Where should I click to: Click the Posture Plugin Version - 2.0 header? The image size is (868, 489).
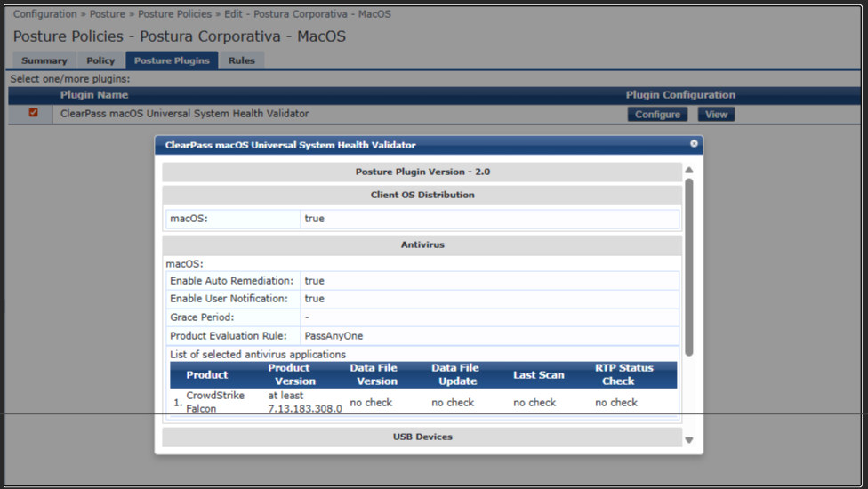pos(422,172)
